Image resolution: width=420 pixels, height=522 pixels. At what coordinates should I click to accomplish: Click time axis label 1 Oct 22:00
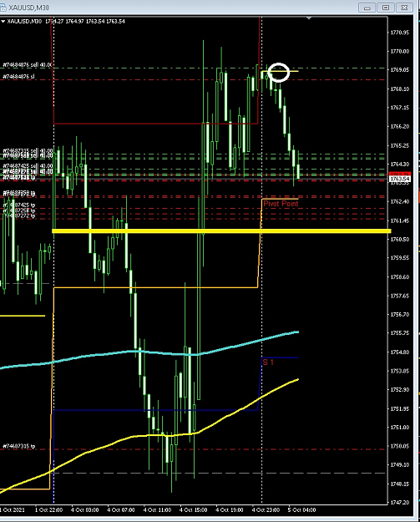[49, 509]
